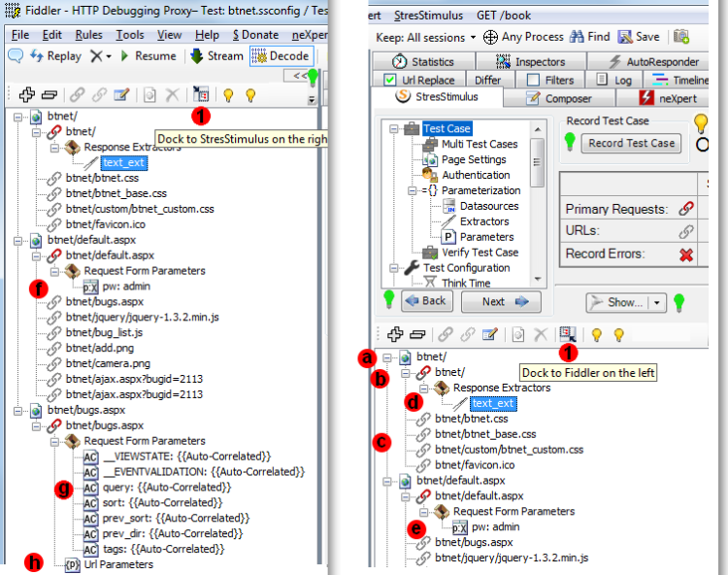Toggle the Decode button

point(281,56)
